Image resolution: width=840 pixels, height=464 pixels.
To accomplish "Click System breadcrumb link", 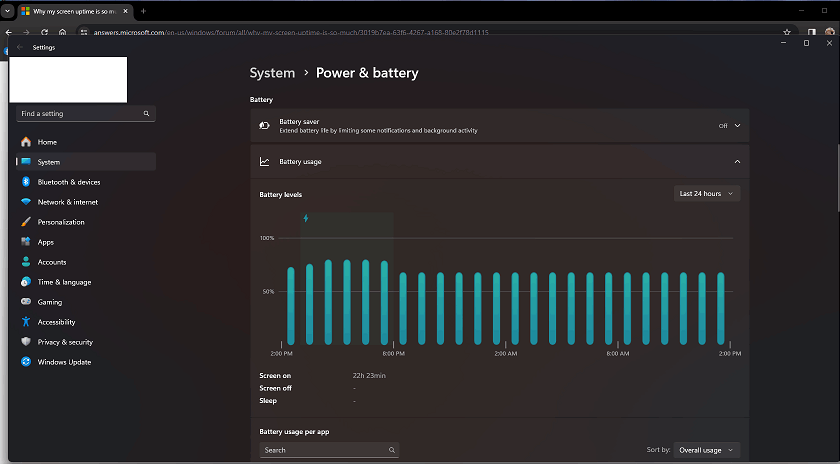I will tap(272, 73).
